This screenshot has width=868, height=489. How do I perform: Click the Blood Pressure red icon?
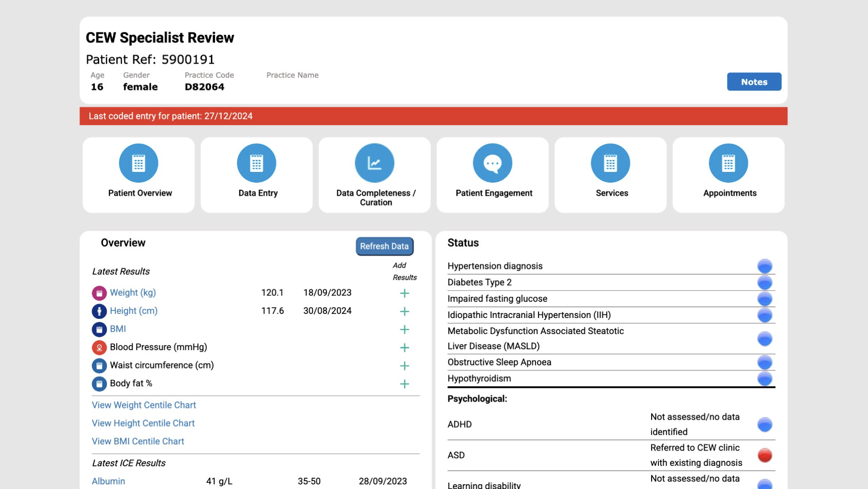pos(99,347)
